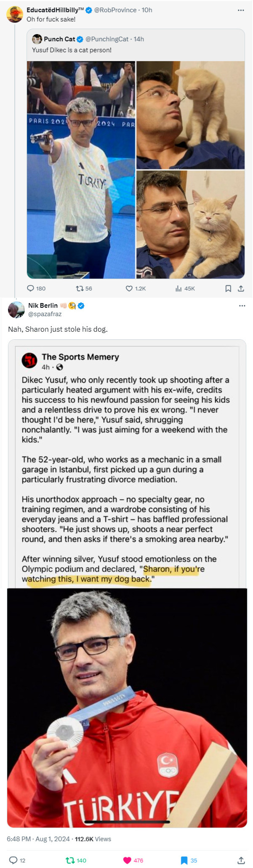Open more options for EducatedHillbilly tweet
253x868 pixels.
[241, 10]
